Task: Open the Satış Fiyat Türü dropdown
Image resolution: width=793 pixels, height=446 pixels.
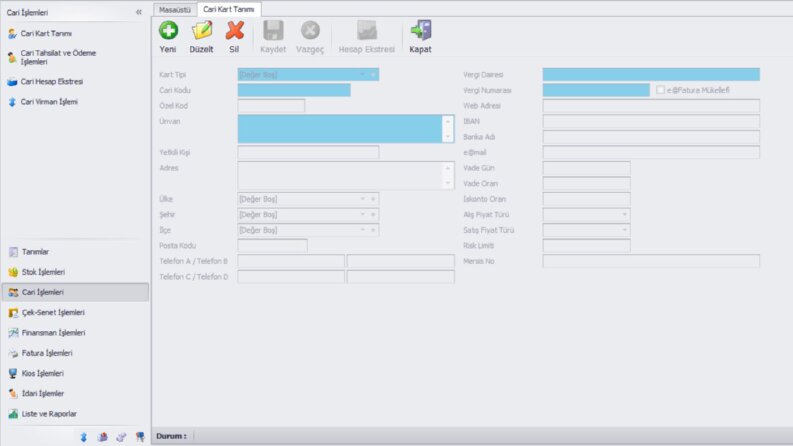Action: [625, 230]
